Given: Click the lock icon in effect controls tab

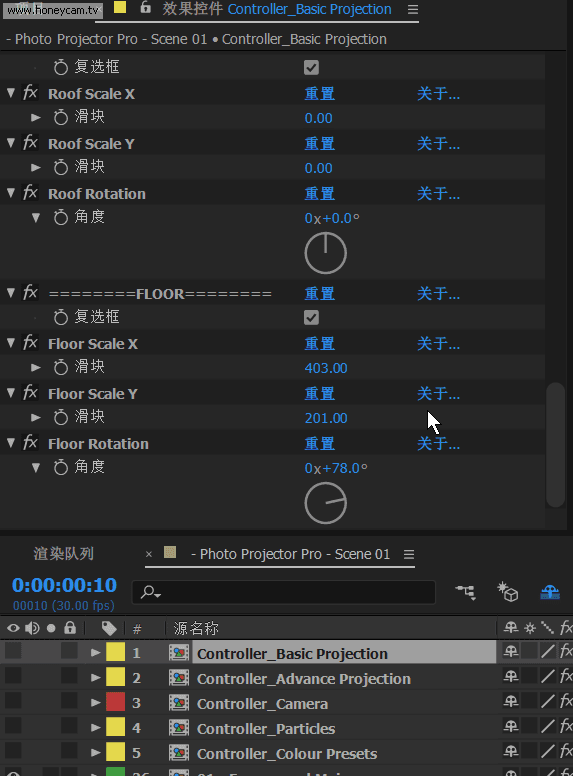Looking at the screenshot, I should [145, 7].
